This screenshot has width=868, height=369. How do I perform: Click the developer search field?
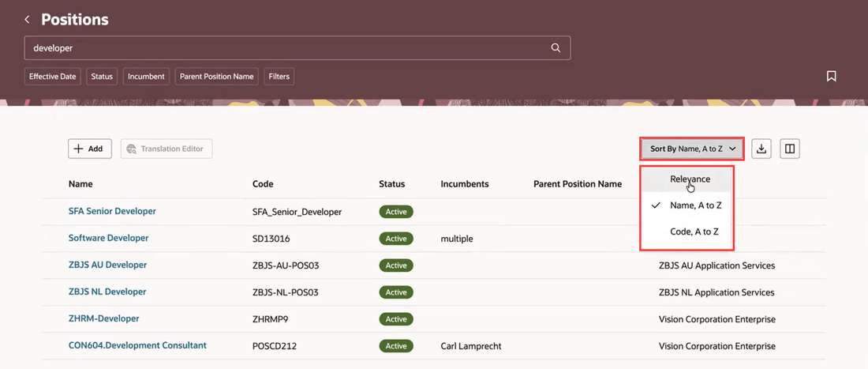297,48
